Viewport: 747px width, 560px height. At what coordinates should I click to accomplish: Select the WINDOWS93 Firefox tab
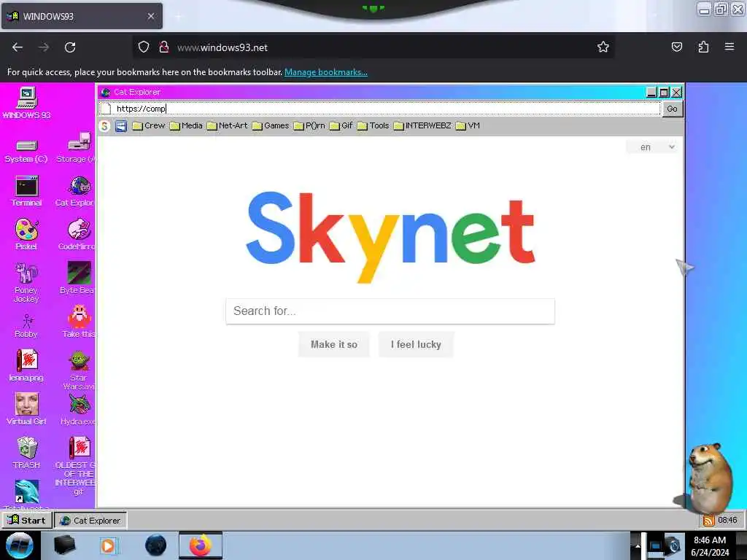82,16
